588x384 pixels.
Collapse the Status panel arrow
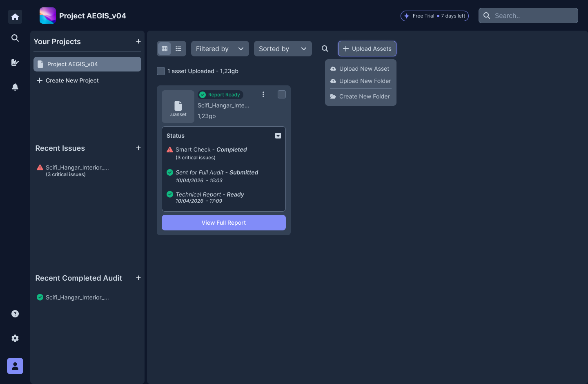pyautogui.click(x=278, y=136)
